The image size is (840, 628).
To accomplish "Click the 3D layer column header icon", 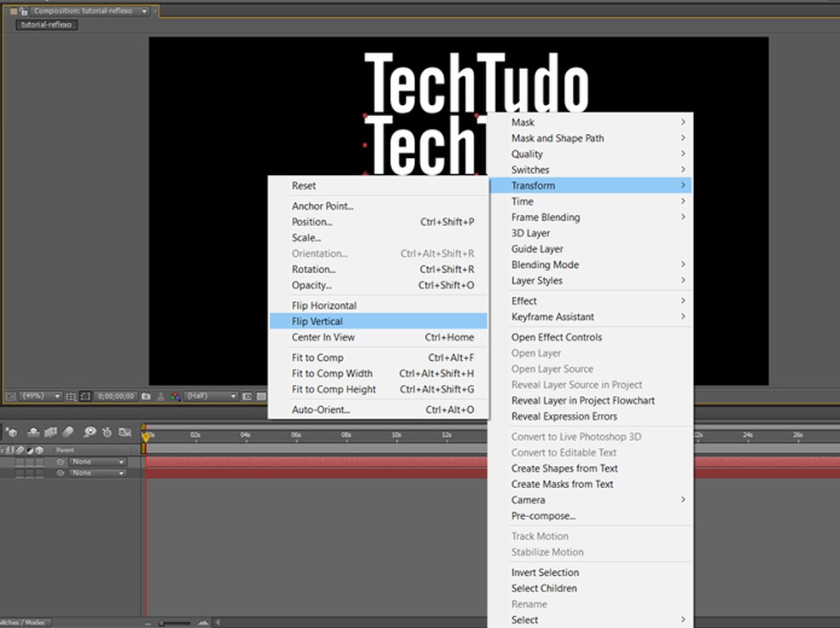I will click(39, 451).
